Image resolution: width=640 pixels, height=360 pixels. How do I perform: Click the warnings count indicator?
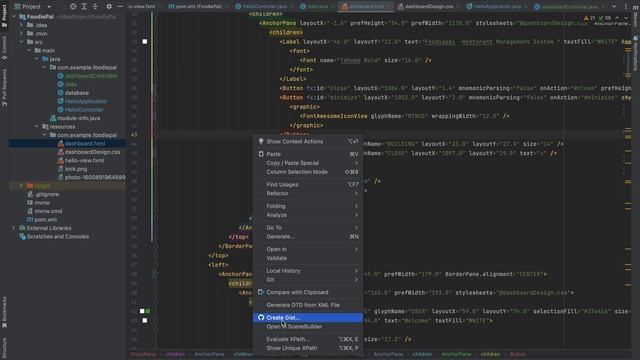point(589,18)
